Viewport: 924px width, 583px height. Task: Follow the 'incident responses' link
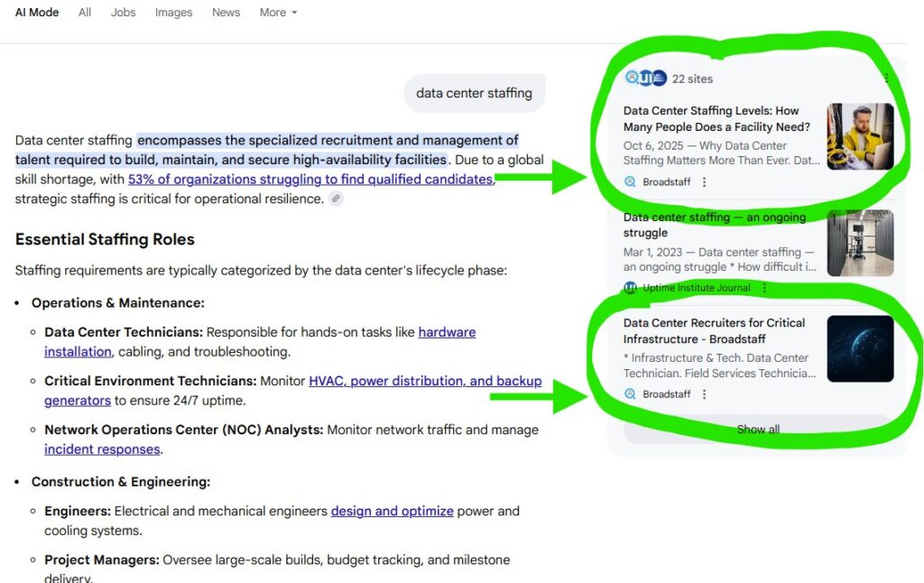tap(102, 449)
